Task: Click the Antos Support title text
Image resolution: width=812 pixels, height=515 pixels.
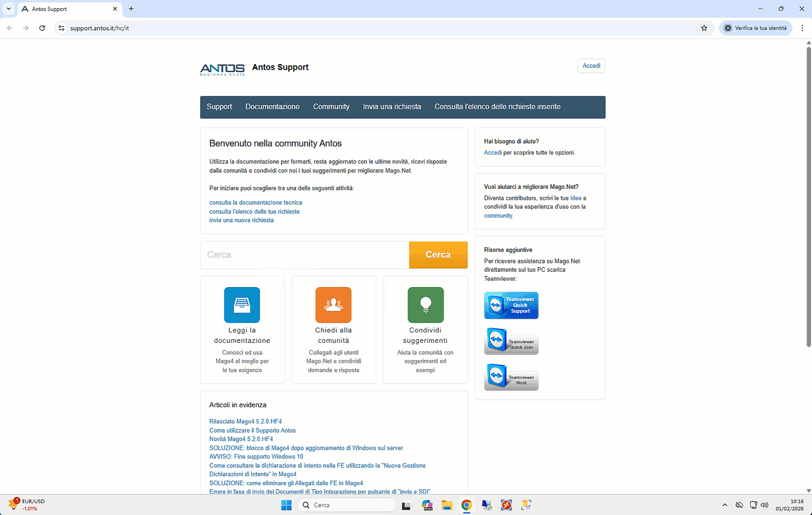Action: click(x=280, y=67)
